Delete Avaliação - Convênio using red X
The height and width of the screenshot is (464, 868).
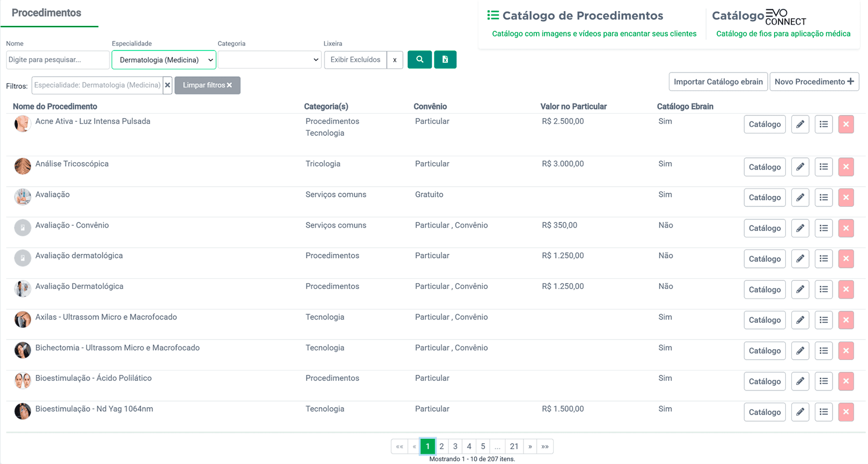click(845, 228)
